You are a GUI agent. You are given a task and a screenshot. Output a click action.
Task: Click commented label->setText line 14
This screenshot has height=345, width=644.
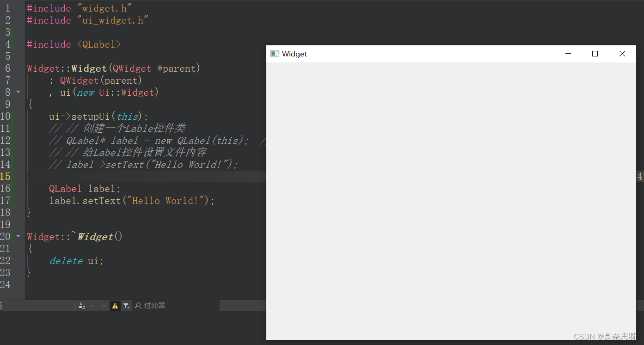tap(143, 165)
